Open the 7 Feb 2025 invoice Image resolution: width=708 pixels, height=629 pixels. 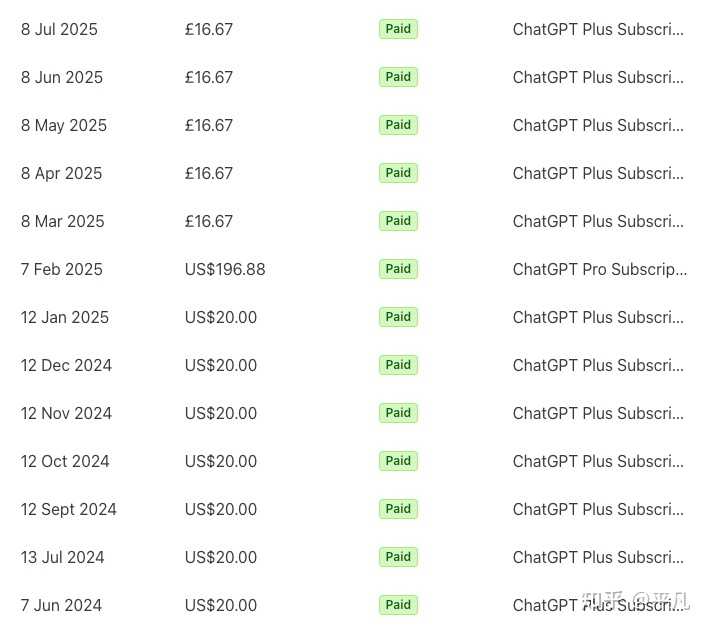(x=61, y=269)
